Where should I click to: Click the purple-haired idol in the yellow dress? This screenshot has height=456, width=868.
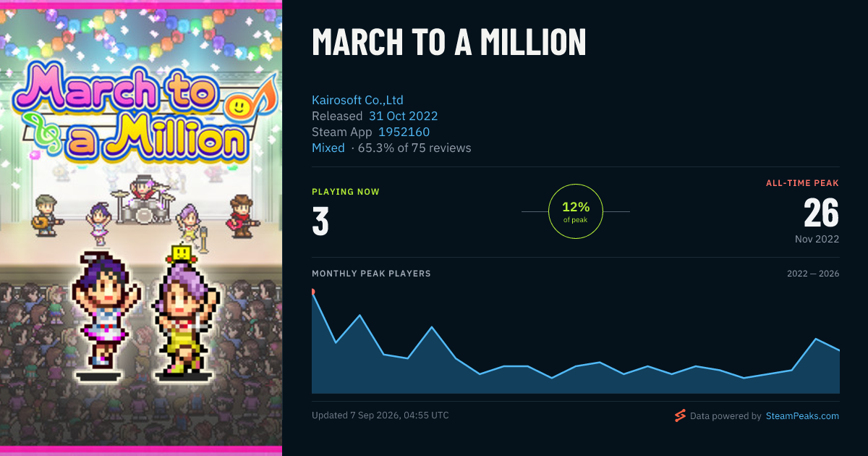pos(184,318)
